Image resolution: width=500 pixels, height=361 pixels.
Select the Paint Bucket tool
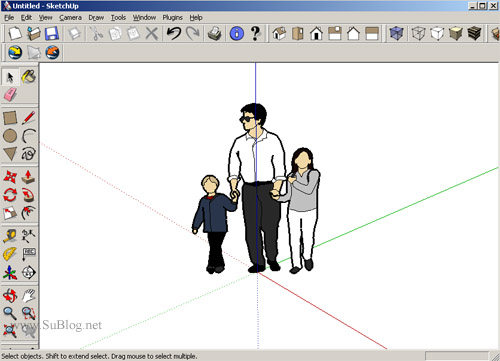click(x=29, y=77)
